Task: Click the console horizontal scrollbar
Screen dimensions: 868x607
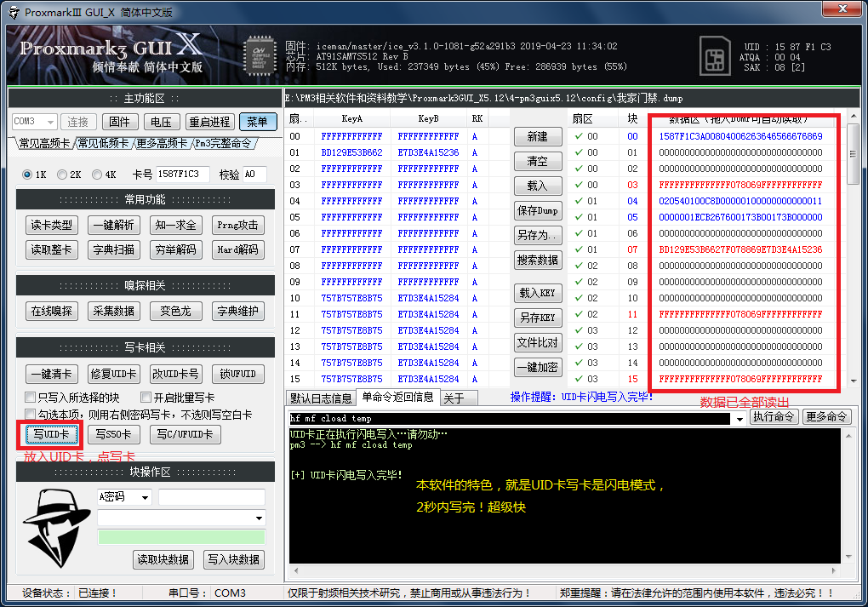Action: [565, 570]
